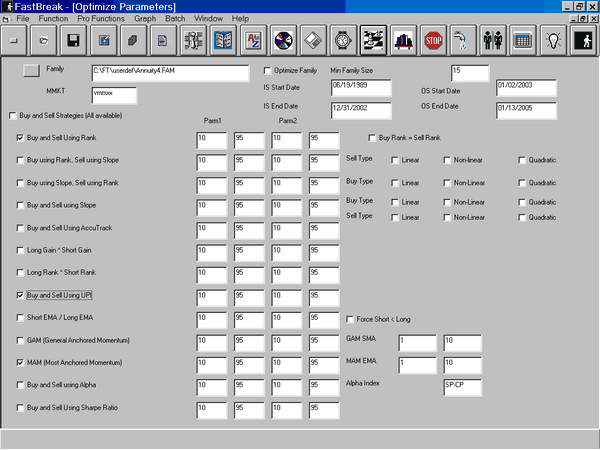600x450 pixels.
Task: Click the floppy disk save icon
Action: (x=73, y=41)
